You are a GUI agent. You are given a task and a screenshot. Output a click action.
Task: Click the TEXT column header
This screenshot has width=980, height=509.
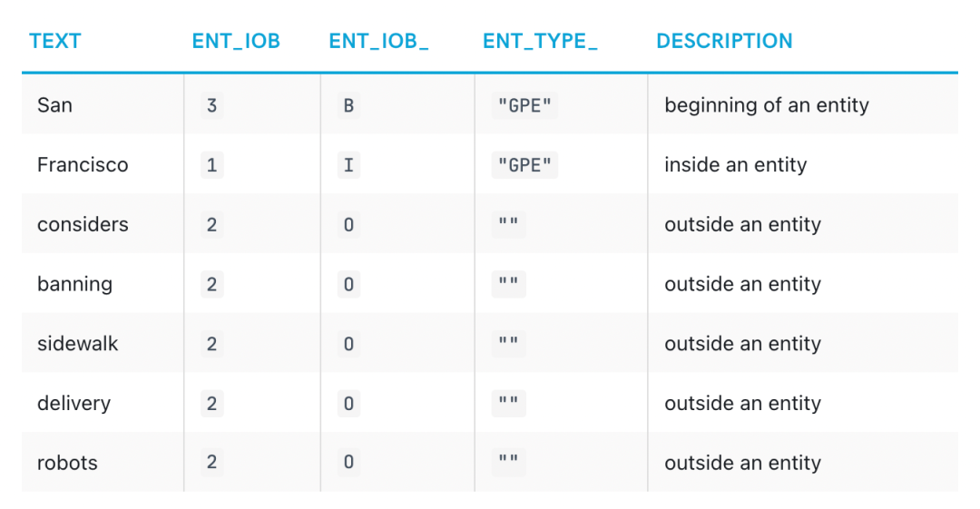point(55,41)
